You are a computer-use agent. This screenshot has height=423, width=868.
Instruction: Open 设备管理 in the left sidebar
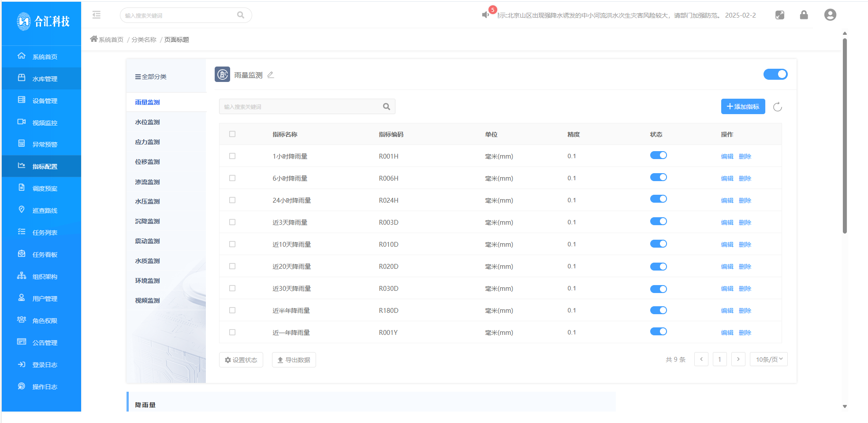45,101
